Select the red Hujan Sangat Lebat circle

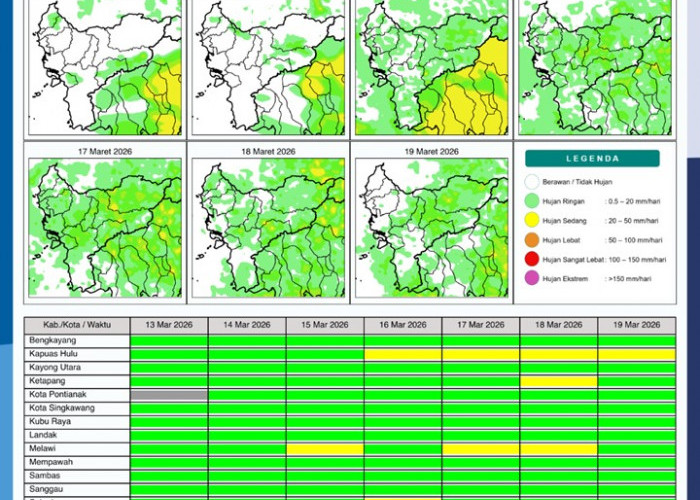pos(531,259)
